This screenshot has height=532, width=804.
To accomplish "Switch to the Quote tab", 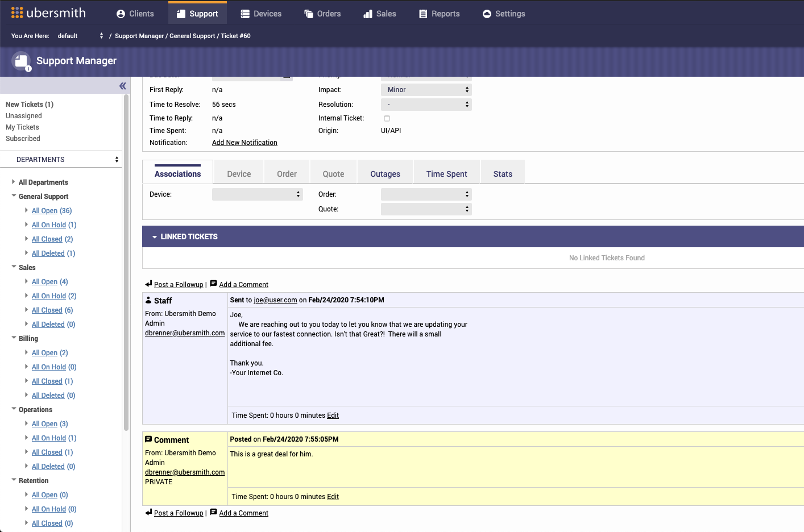I will pyautogui.click(x=333, y=172).
